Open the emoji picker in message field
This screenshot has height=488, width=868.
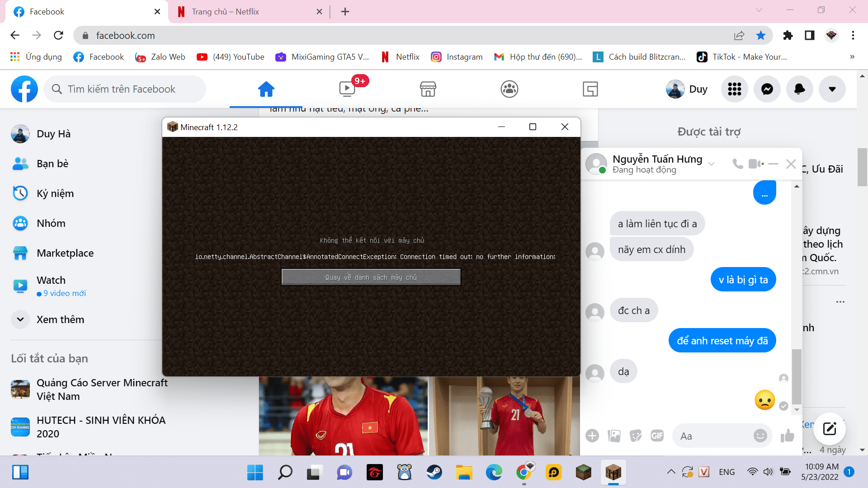pos(760,436)
